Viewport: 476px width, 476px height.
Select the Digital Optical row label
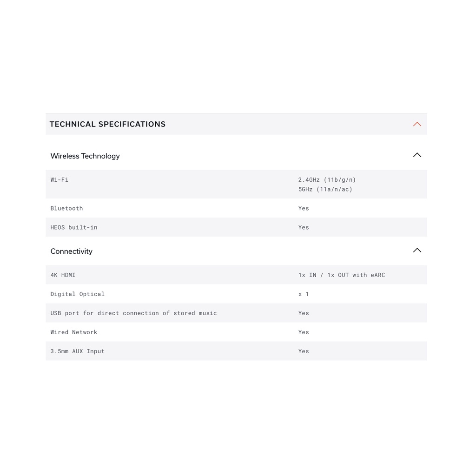coord(78,294)
